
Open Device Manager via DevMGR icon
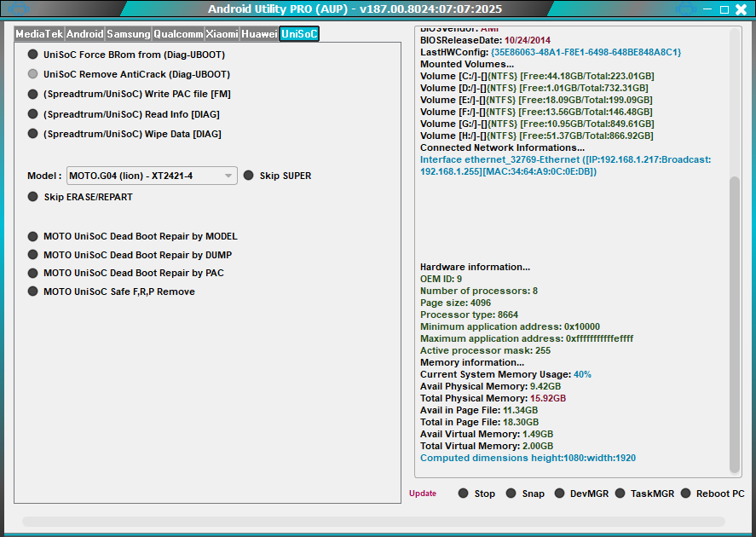558,493
